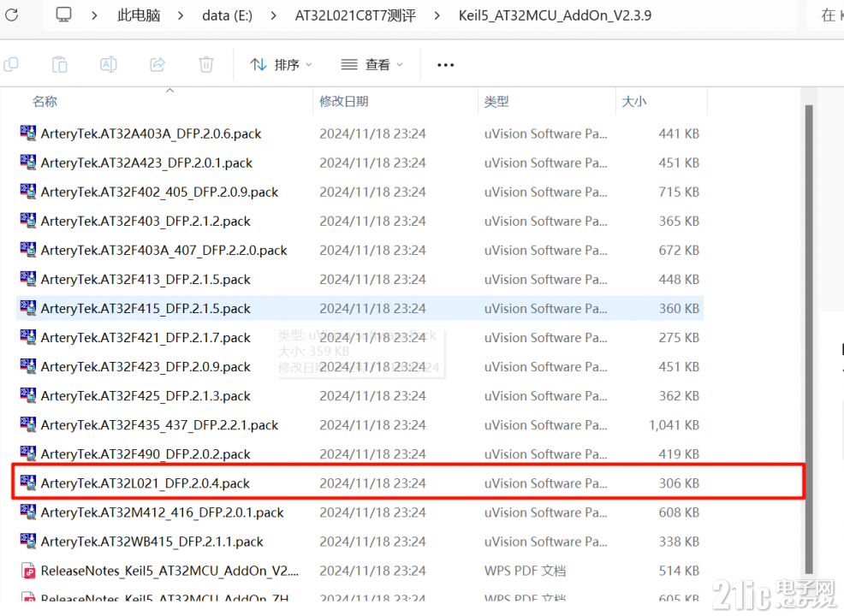Click the 715 KB size cell

pos(679,192)
